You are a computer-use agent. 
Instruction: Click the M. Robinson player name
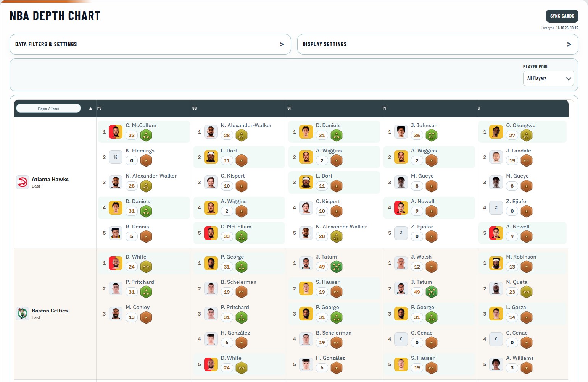coord(521,257)
